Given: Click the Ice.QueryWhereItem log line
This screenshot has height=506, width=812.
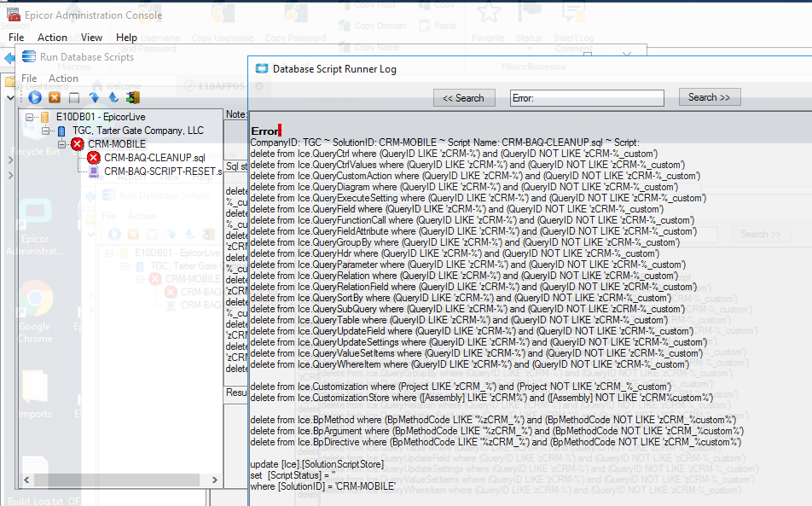Looking at the screenshot, I should [470, 364].
